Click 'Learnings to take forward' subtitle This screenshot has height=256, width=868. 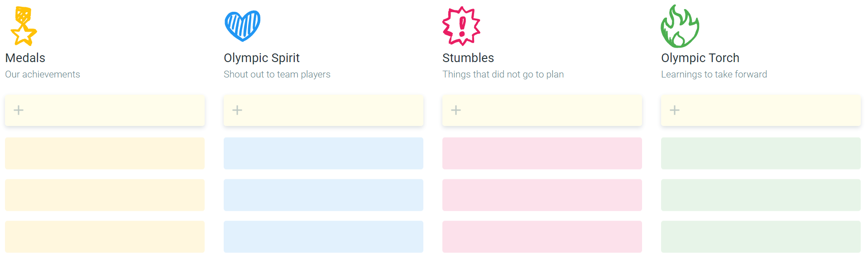point(714,74)
